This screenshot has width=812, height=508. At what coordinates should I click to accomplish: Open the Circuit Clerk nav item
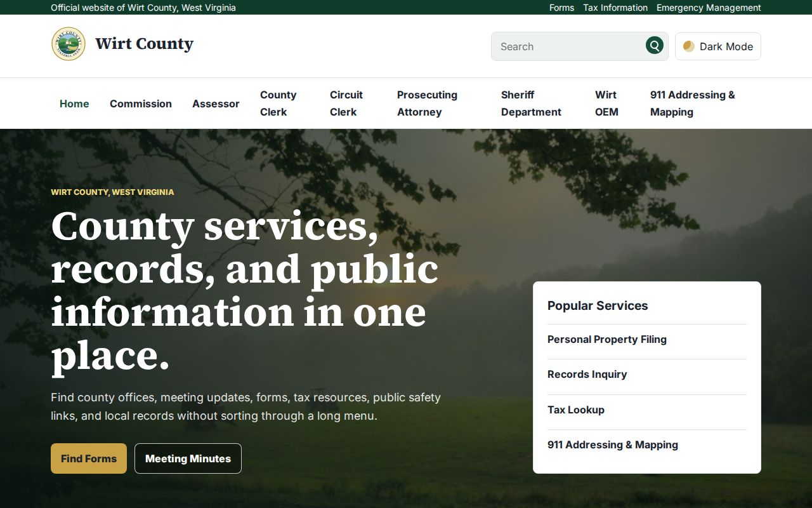346,104
